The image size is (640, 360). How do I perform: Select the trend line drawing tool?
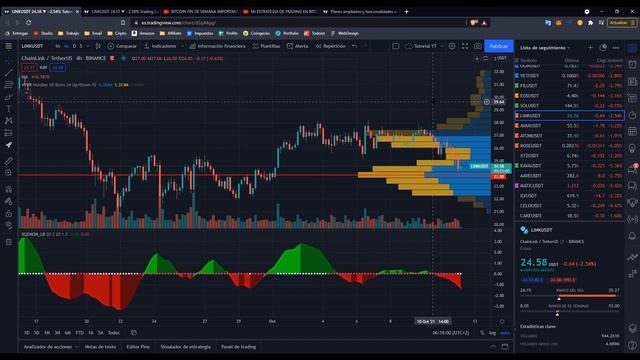(9, 73)
